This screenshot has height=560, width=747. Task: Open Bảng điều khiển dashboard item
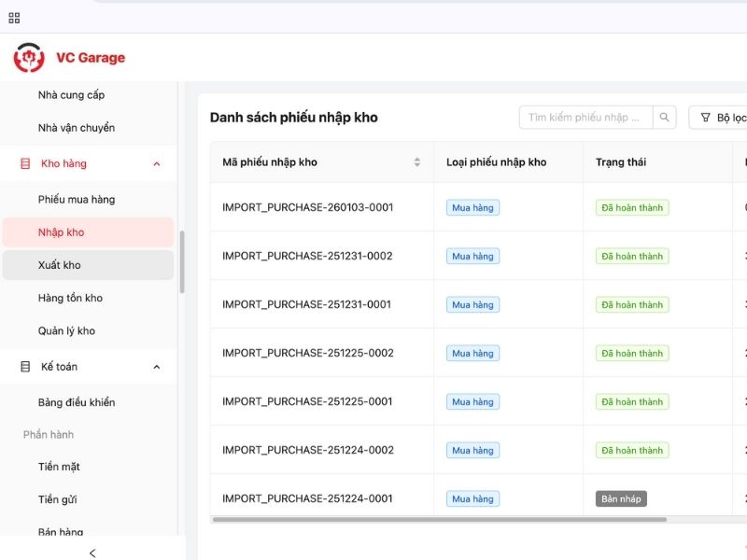point(77,402)
